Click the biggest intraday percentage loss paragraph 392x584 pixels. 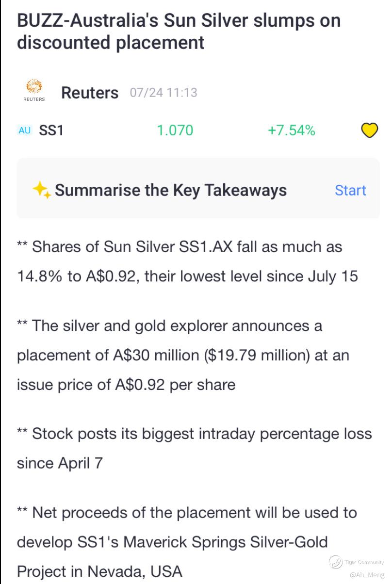(x=194, y=448)
